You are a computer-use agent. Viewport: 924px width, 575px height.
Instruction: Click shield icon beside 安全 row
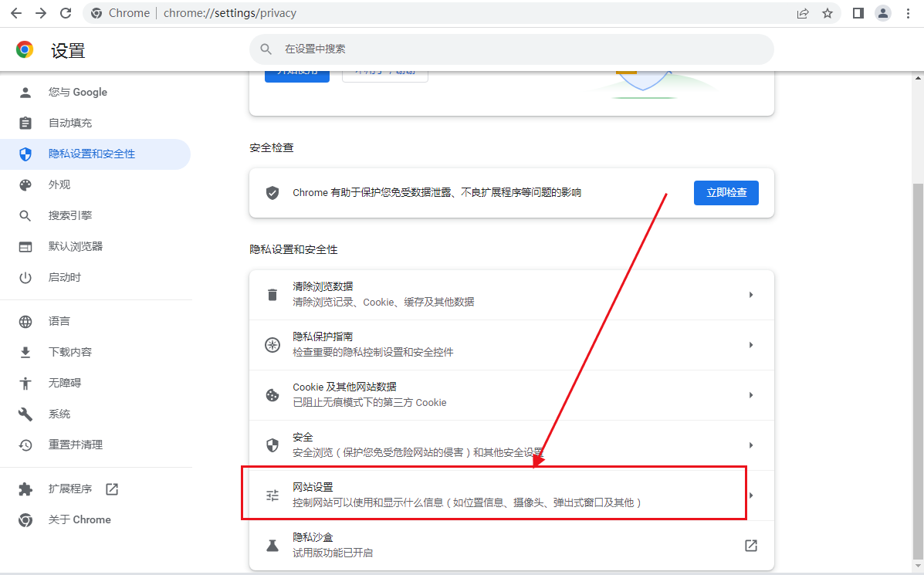[x=272, y=445]
